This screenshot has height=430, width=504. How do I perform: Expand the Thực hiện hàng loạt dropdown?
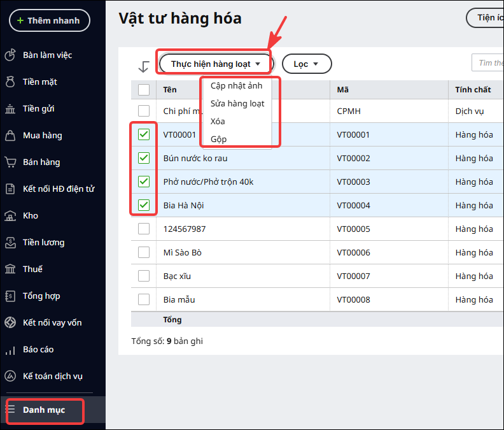(215, 64)
